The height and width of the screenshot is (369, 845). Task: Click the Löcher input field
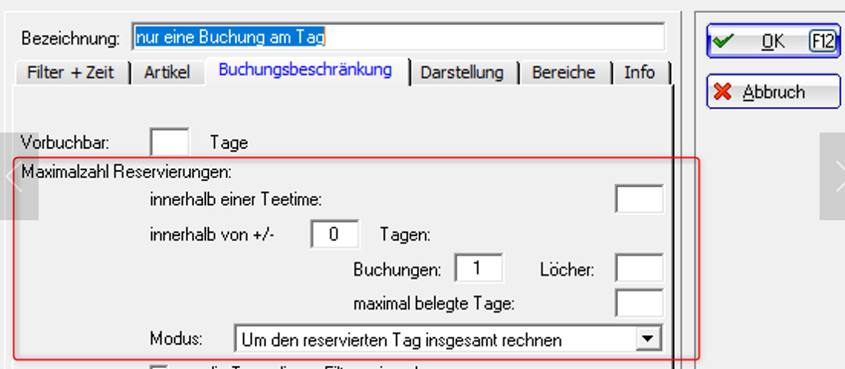(639, 268)
